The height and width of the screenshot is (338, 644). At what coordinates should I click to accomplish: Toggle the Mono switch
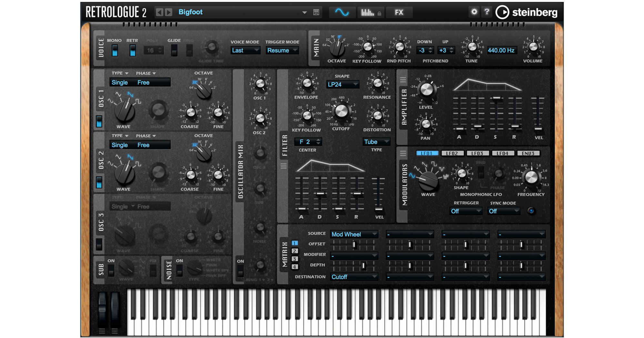(x=115, y=50)
